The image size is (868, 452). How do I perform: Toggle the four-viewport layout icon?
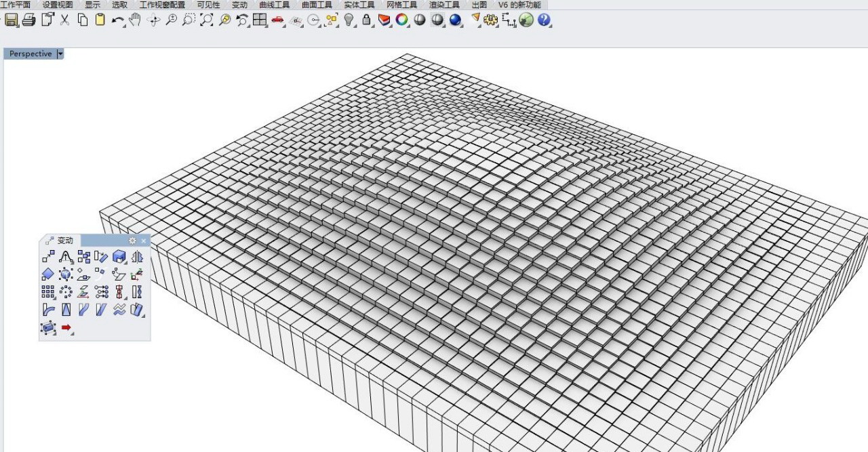pyautogui.click(x=259, y=20)
